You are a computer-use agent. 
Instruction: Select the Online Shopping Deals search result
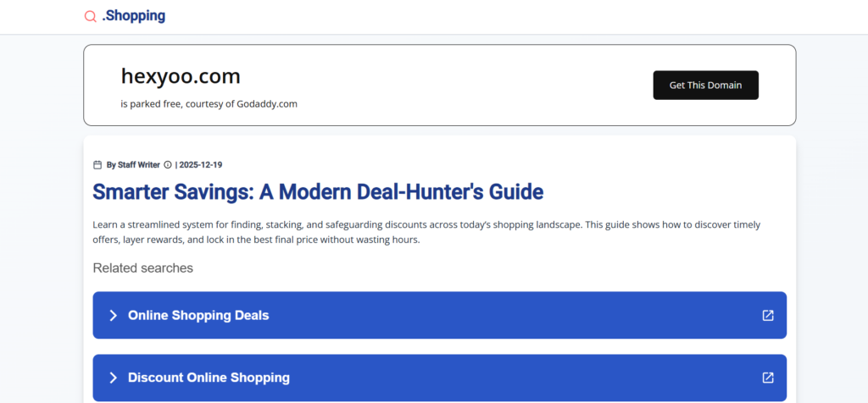[x=198, y=316]
